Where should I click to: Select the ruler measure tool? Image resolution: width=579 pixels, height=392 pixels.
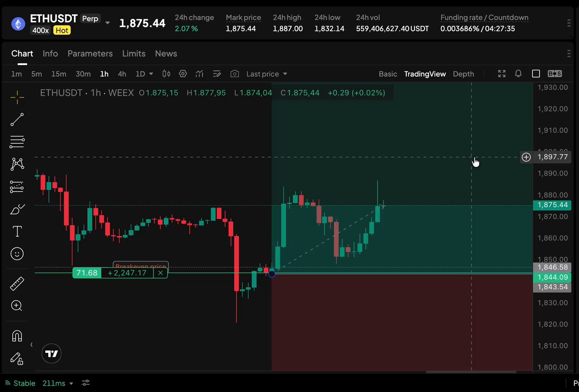[17, 284]
